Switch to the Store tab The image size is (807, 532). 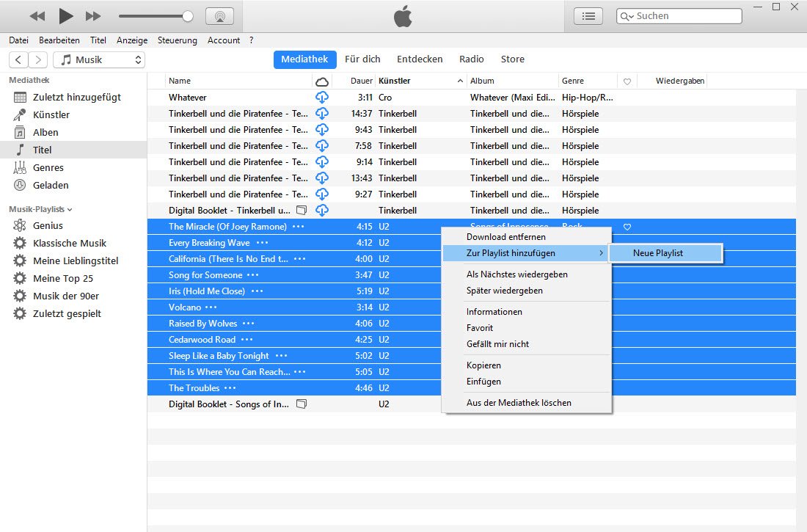tap(513, 59)
